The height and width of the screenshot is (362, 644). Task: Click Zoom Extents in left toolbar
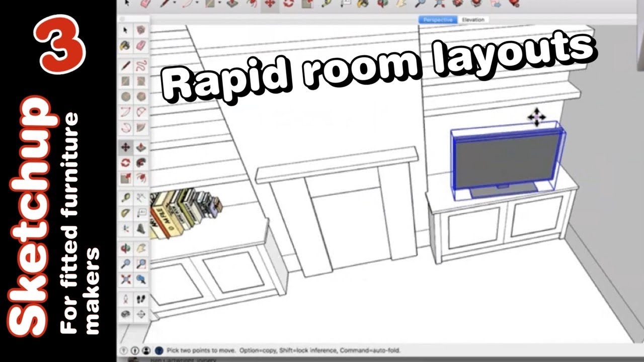point(126,279)
